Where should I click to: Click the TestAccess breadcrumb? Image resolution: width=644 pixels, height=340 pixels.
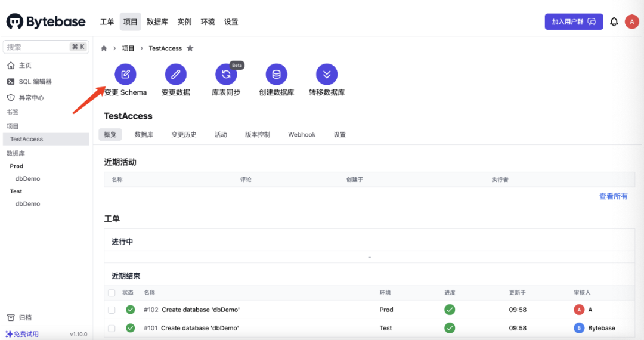(165, 48)
